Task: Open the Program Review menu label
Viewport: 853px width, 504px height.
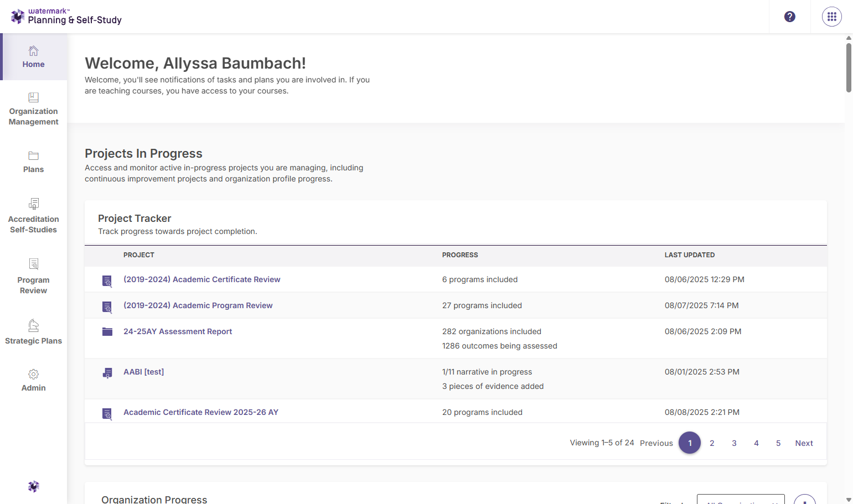Action: point(34,285)
